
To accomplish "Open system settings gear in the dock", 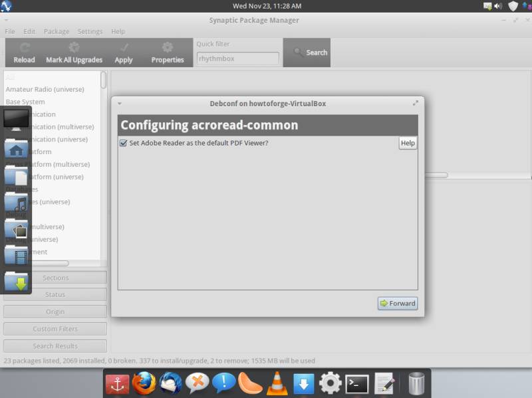I will pyautogui.click(x=330, y=383).
